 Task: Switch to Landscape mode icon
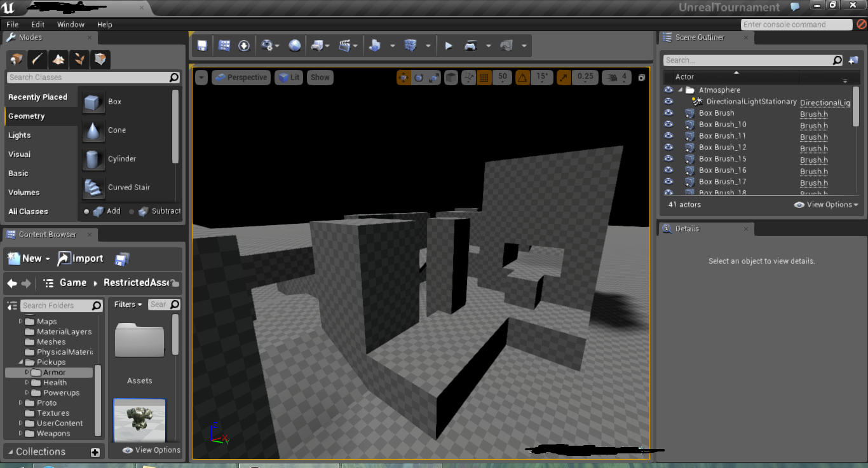pyautogui.click(x=58, y=60)
